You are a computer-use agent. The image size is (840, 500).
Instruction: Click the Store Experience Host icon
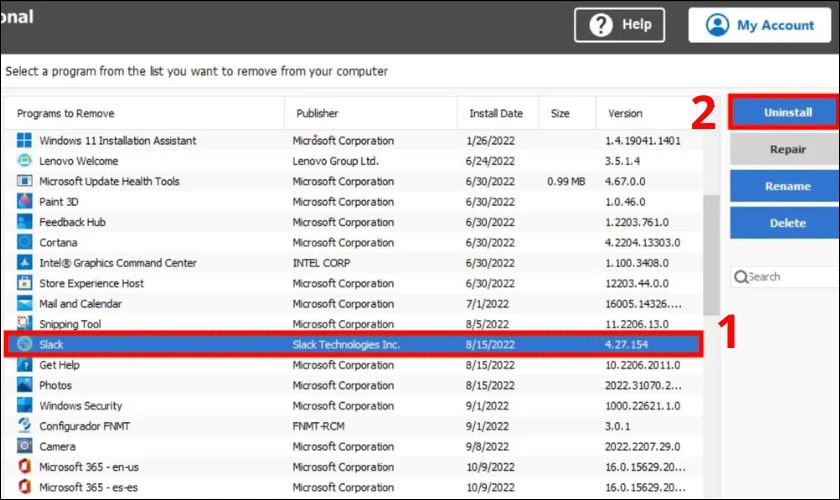coord(24,283)
